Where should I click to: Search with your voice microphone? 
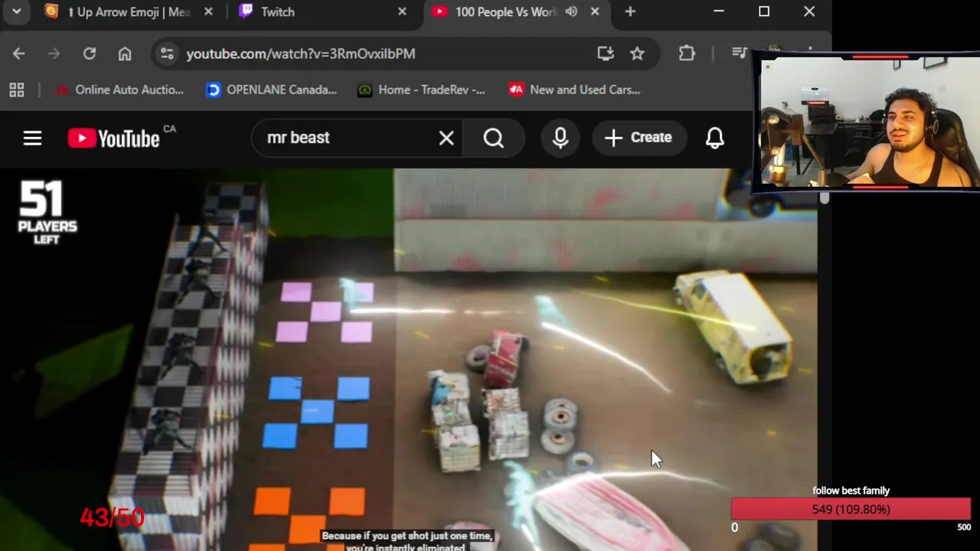click(560, 138)
